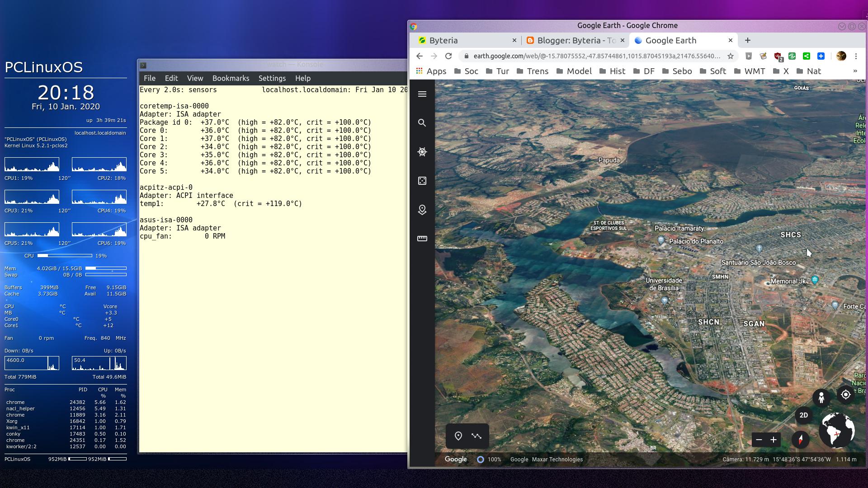The height and width of the screenshot is (488, 868).
Task: Click the Maxar Technologies attribution
Action: 557,460
